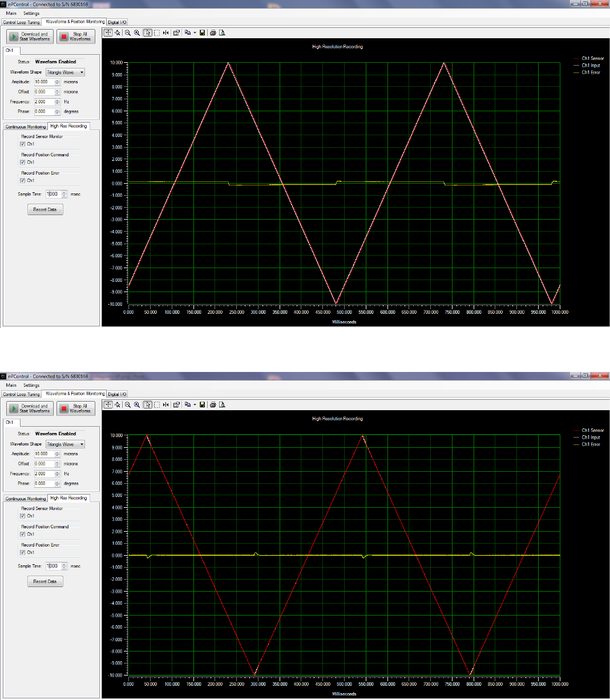Click printer icon in lower window toolbar
The height and width of the screenshot is (700, 610).
click(x=213, y=404)
